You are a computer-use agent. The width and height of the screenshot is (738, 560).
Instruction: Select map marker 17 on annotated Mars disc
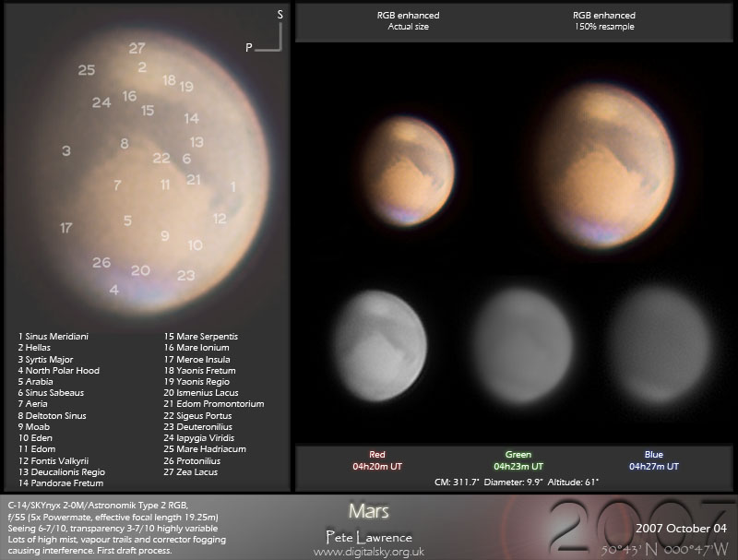[x=66, y=228]
